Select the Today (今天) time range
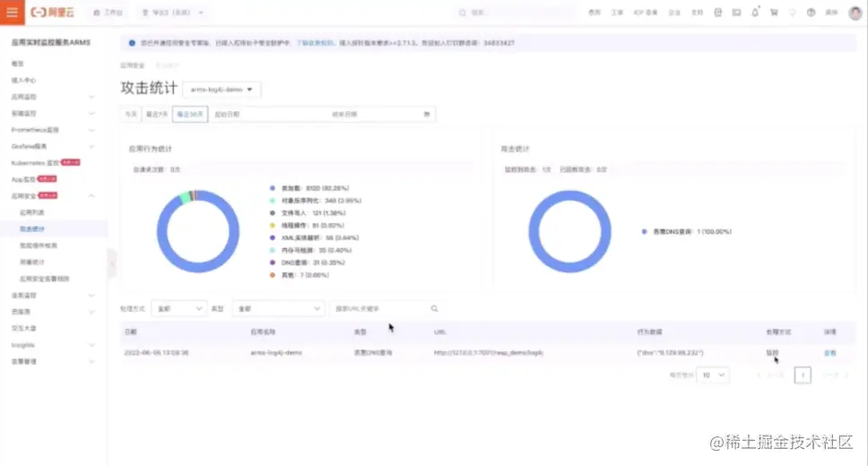The height and width of the screenshot is (466, 868). [131, 114]
